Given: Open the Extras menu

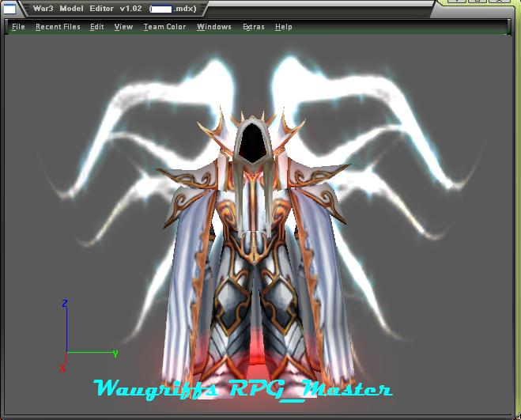Looking at the screenshot, I should click(254, 27).
